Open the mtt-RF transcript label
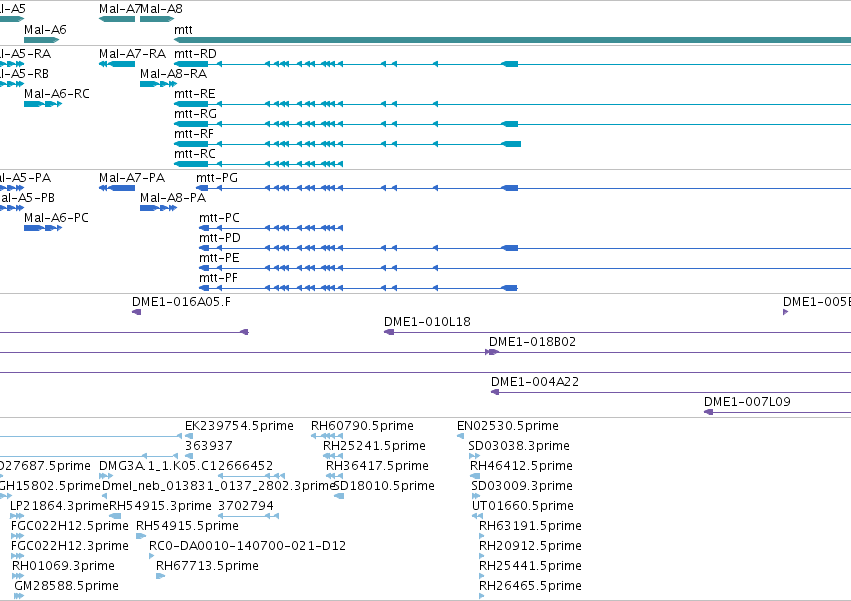 tap(194, 134)
